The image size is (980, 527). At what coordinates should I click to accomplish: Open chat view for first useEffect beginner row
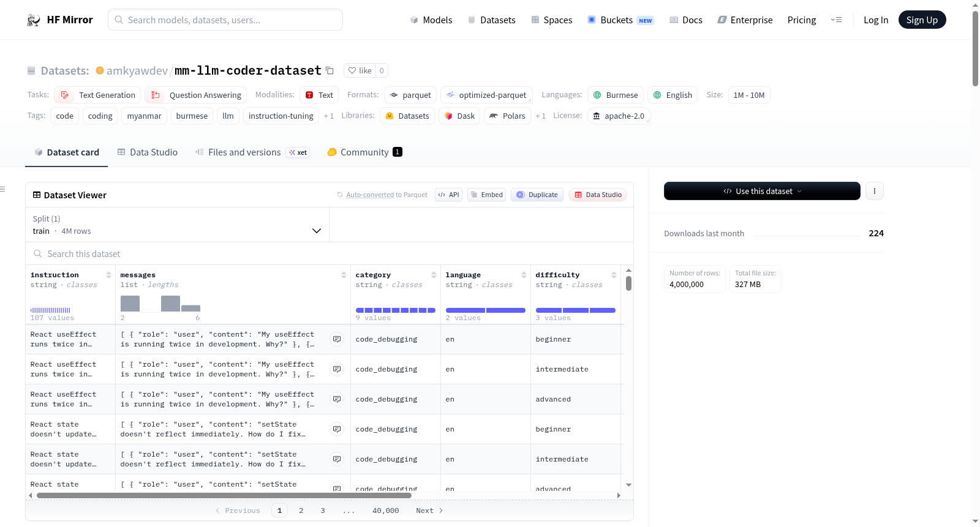pos(337,339)
